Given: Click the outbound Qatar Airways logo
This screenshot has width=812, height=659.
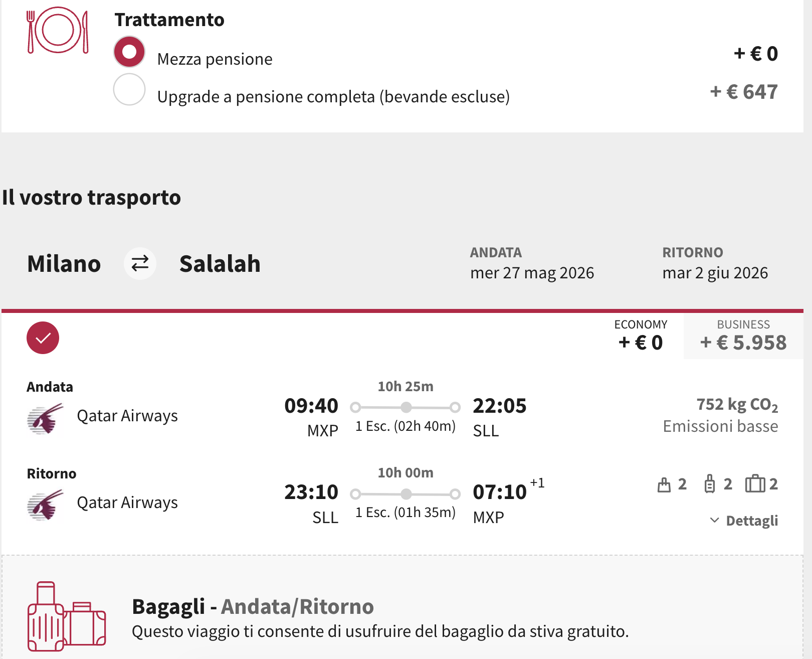Looking at the screenshot, I should (x=46, y=418).
